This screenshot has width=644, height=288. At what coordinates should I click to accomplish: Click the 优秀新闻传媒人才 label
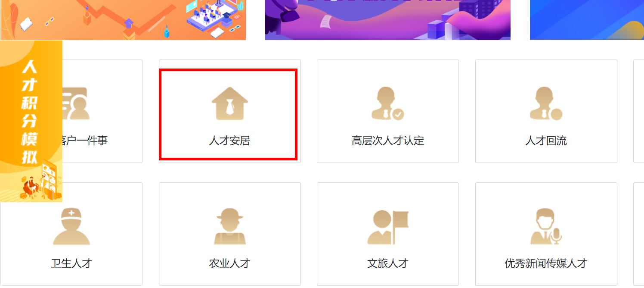coord(546,263)
